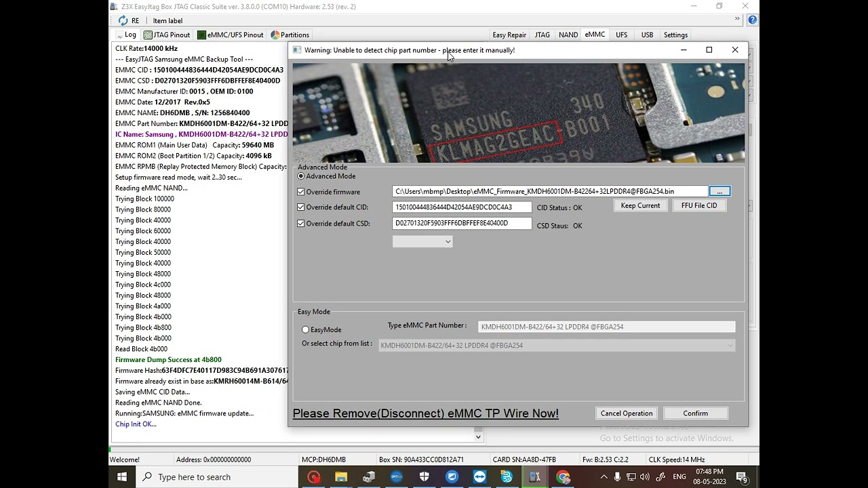The width and height of the screenshot is (868, 488).
Task: Open the Partitions tab
Action: click(x=290, y=35)
